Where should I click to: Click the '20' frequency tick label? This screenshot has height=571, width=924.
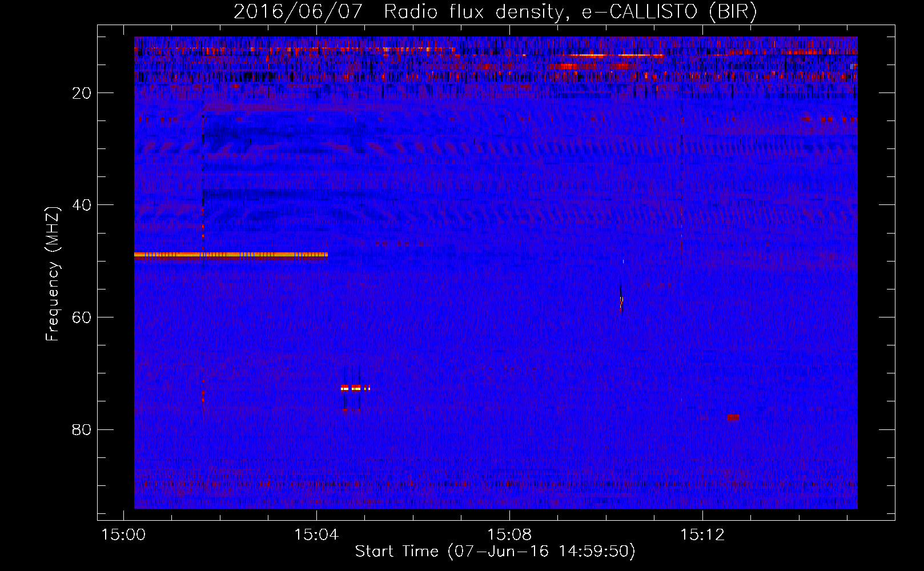coord(82,93)
